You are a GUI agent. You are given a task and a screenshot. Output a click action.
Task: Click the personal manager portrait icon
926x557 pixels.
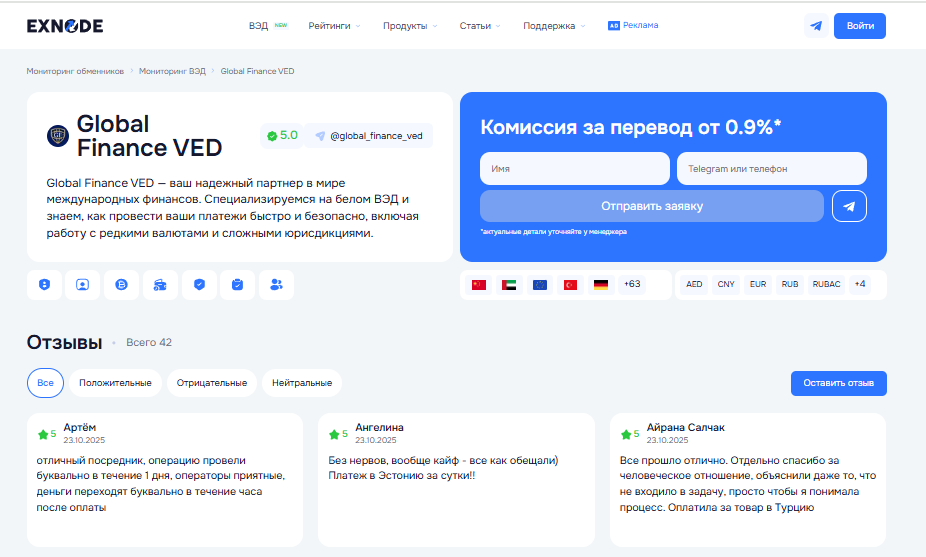click(83, 285)
